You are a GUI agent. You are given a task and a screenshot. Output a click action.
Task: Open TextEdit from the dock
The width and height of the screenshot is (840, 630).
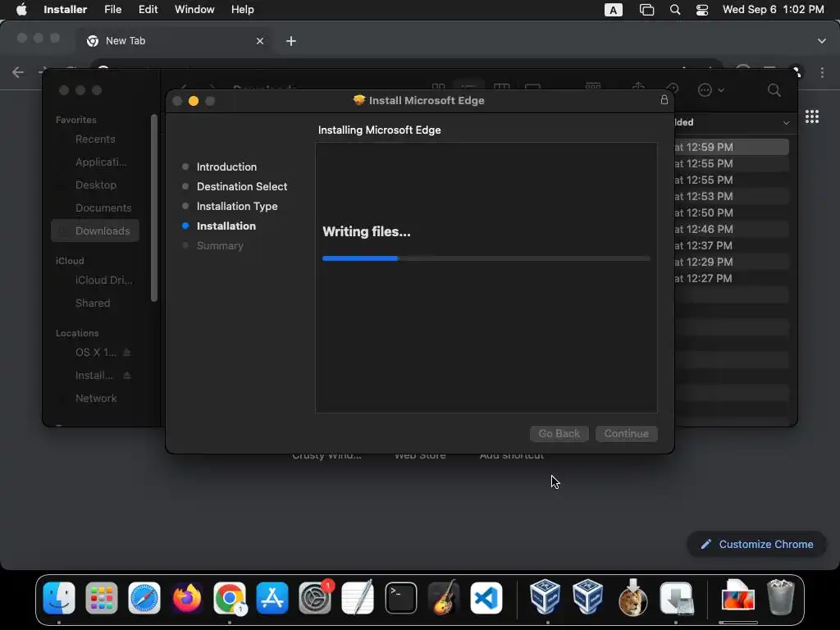pyautogui.click(x=358, y=598)
